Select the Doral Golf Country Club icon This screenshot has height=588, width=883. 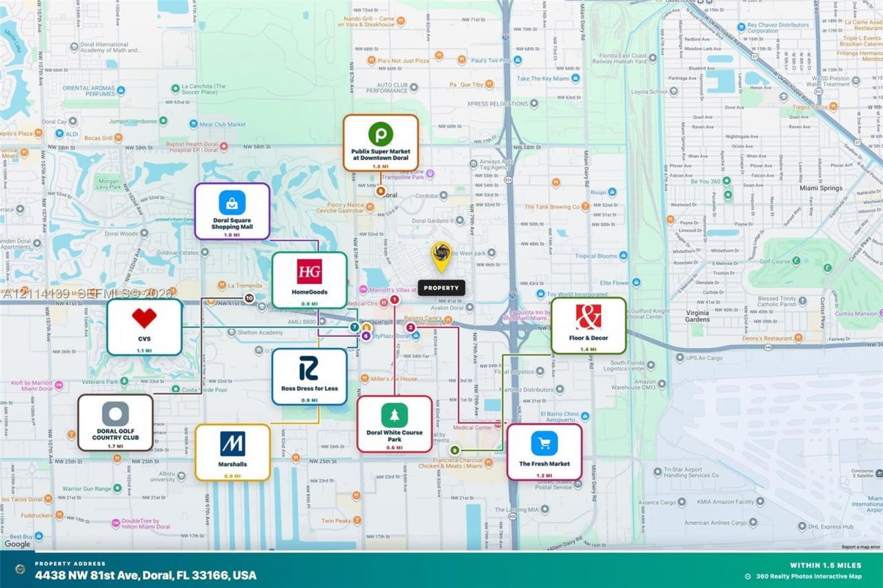click(115, 414)
